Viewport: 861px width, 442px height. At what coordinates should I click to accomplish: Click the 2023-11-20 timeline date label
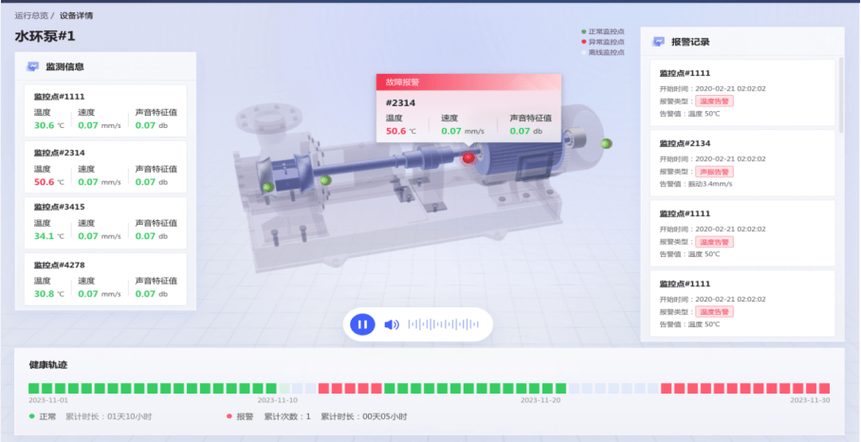tap(540, 400)
